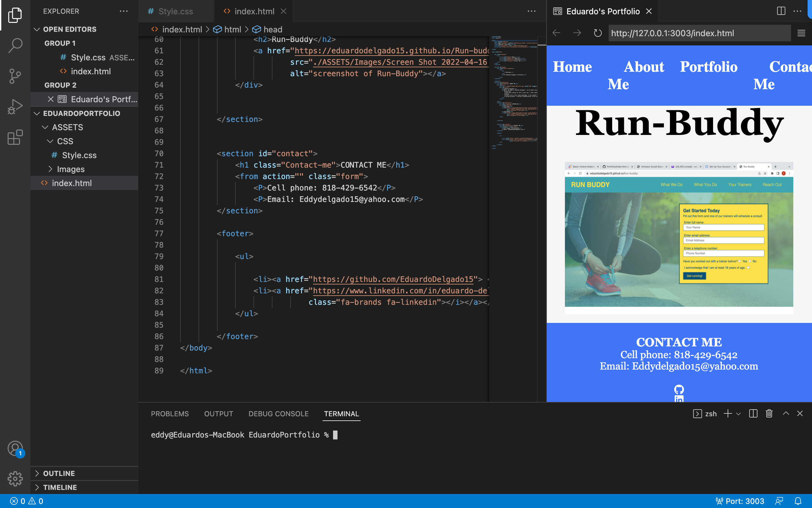Click the Portfolio link in preview navbar
The width and height of the screenshot is (812, 508).
709,67
